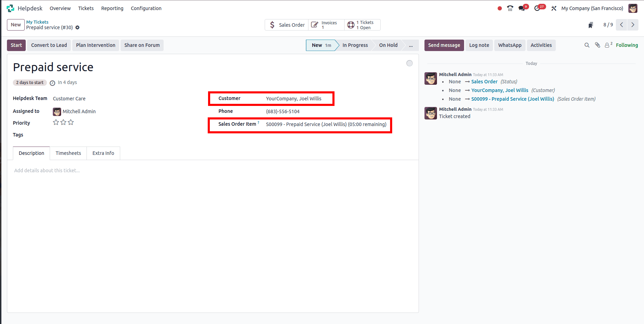Expand hidden stages with the ellipsis
This screenshot has width=644, height=324.
(411, 45)
